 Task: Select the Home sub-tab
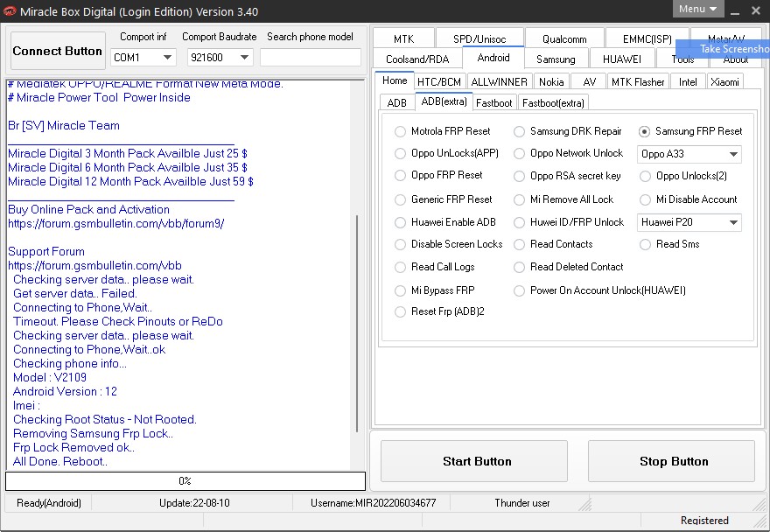click(395, 80)
